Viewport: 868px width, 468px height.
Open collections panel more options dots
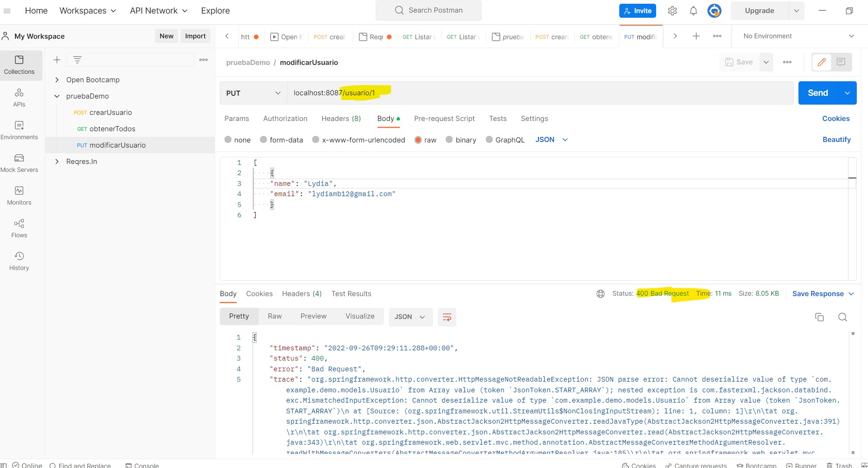(x=203, y=60)
